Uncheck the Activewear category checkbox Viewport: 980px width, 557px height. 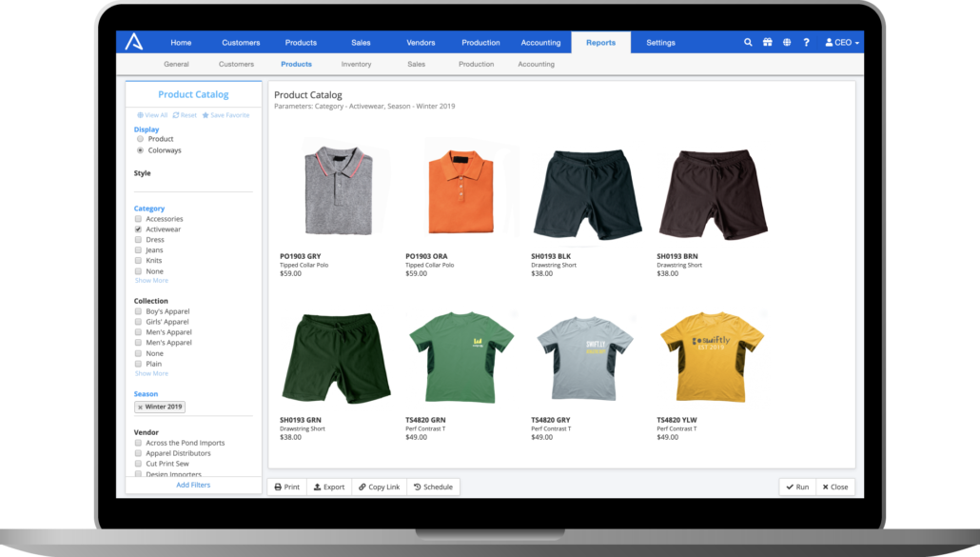[x=138, y=229]
